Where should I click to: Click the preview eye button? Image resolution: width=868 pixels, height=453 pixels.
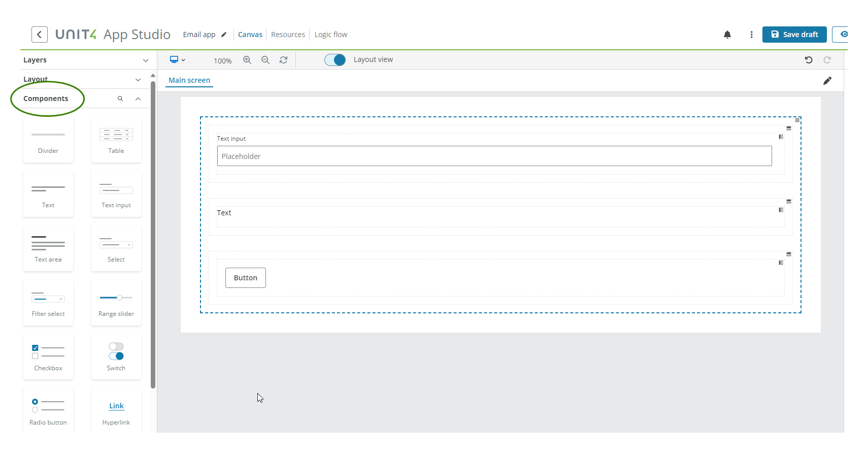(x=841, y=35)
